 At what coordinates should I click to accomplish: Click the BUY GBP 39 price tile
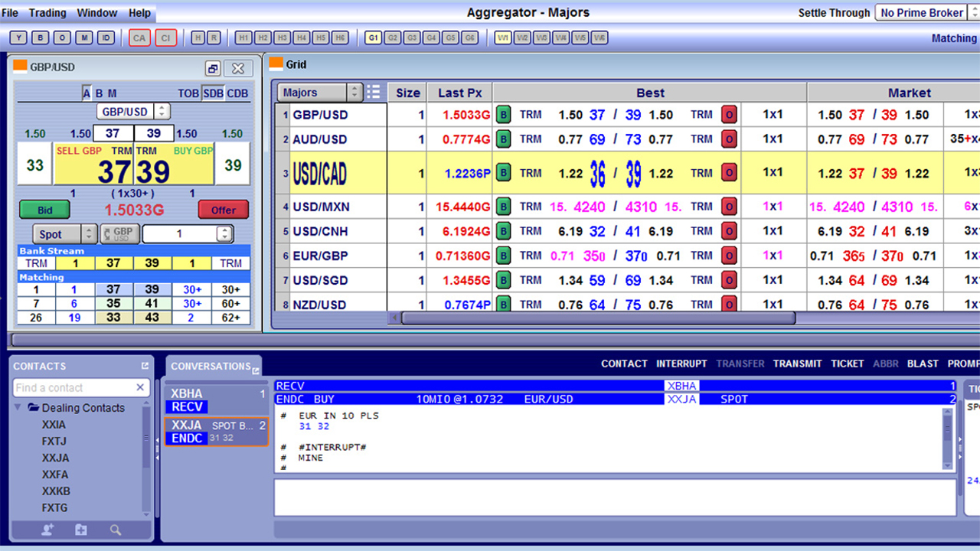point(175,165)
